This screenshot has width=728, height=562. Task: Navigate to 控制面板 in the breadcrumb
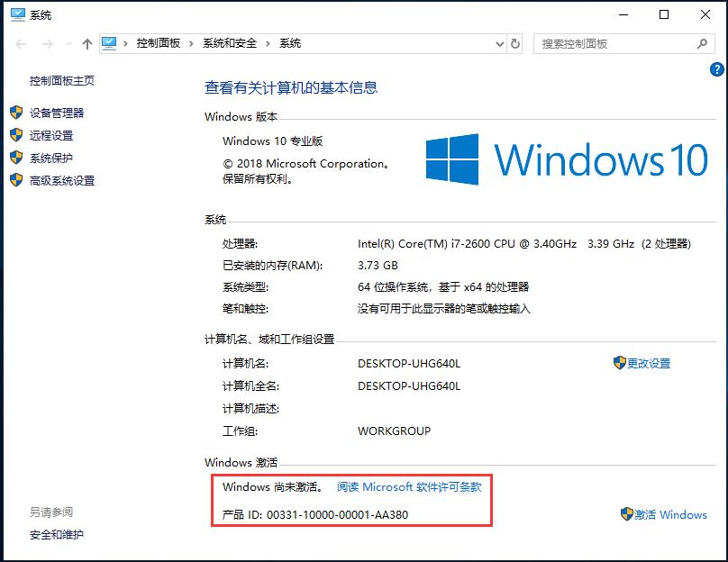click(x=159, y=42)
